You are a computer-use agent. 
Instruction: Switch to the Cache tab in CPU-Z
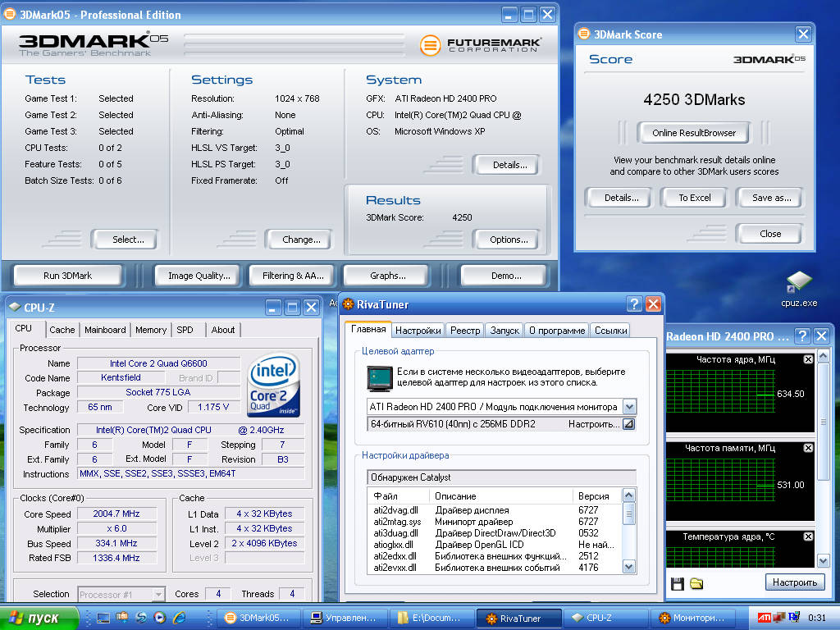[x=62, y=330]
